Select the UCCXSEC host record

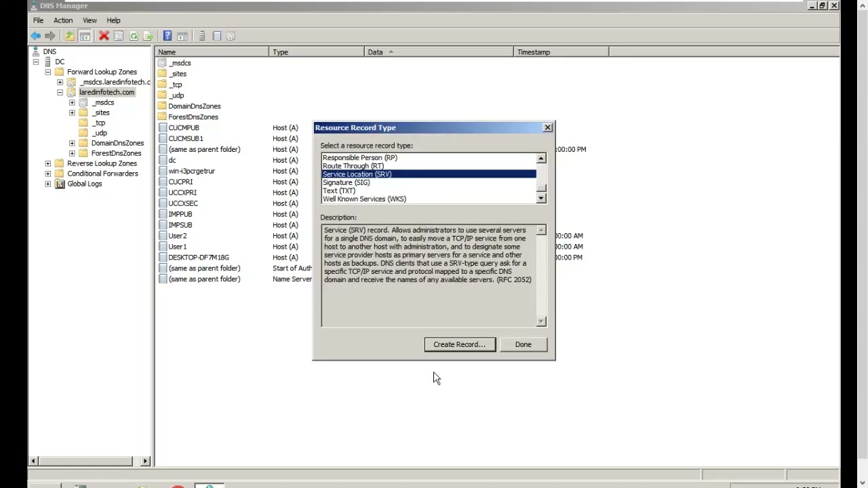(183, 203)
